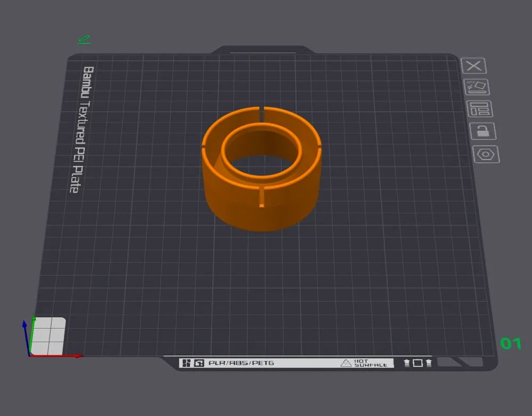Select the auto-orient plate icon

point(477,88)
